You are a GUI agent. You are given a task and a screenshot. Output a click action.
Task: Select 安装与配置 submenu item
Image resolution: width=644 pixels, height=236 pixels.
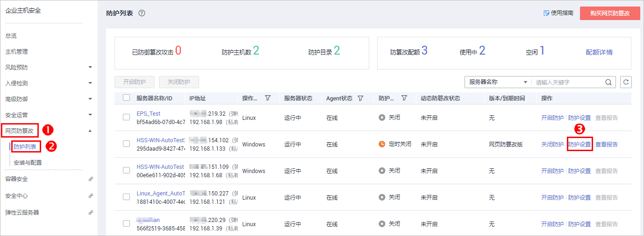[x=28, y=162]
